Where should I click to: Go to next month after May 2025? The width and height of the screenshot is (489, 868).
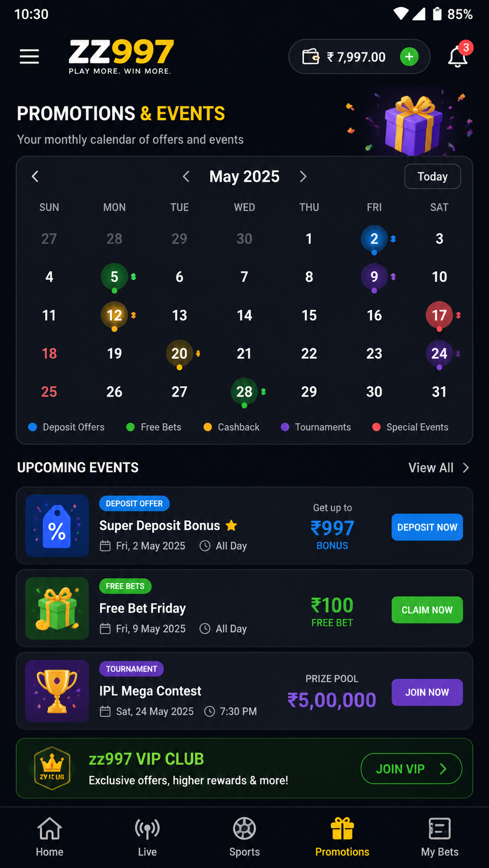pyautogui.click(x=303, y=177)
